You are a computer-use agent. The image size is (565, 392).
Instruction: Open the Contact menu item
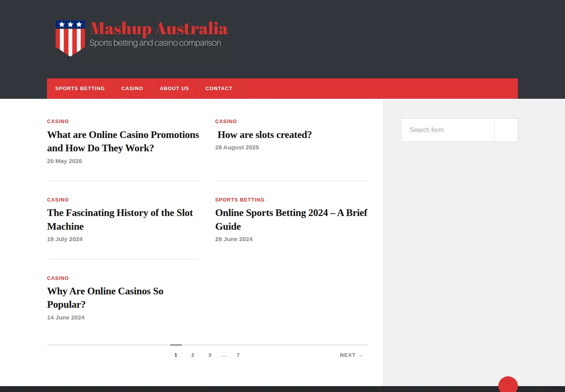pos(219,89)
